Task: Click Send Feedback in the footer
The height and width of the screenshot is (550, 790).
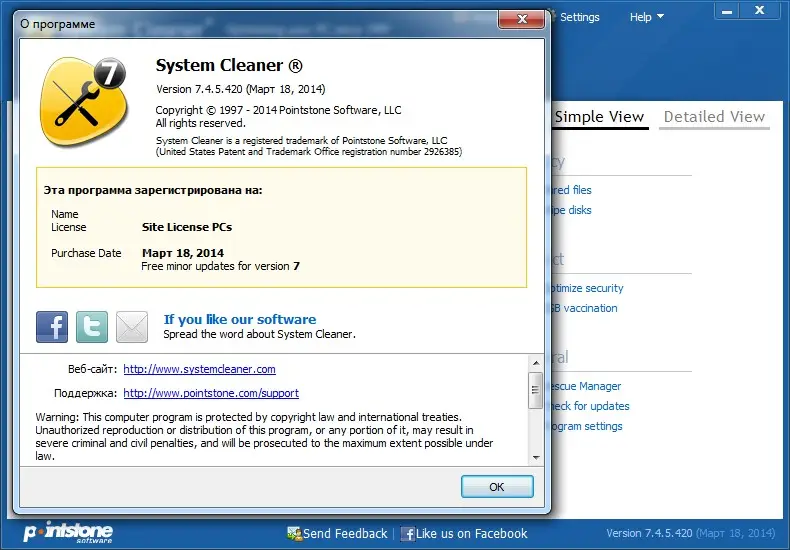Action: point(345,534)
